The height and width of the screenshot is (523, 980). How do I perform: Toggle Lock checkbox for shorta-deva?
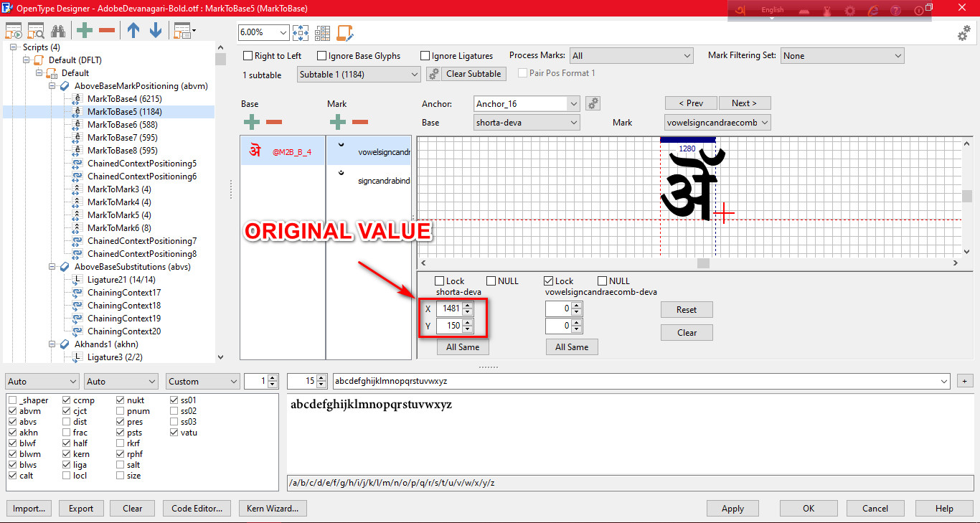tap(439, 281)
